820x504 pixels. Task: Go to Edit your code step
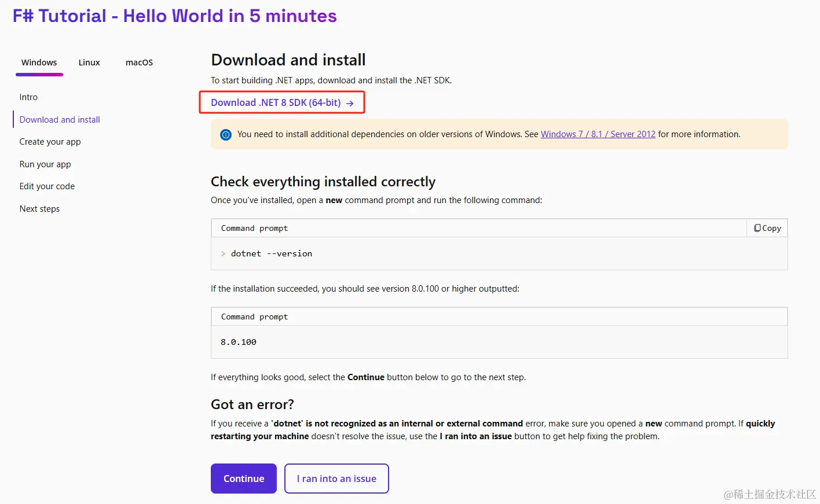click(47, 186)
